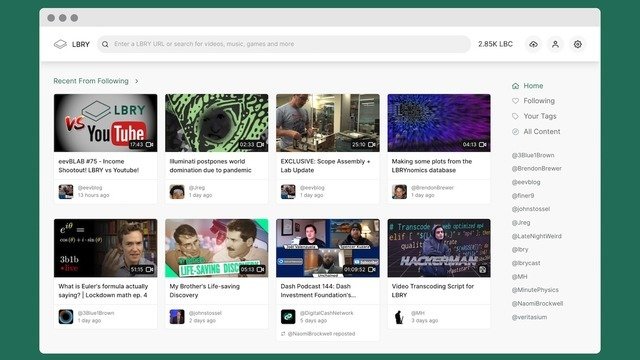
Task: Open the LBRY vs YouTube video thumbnail
Action: (105, 123)
